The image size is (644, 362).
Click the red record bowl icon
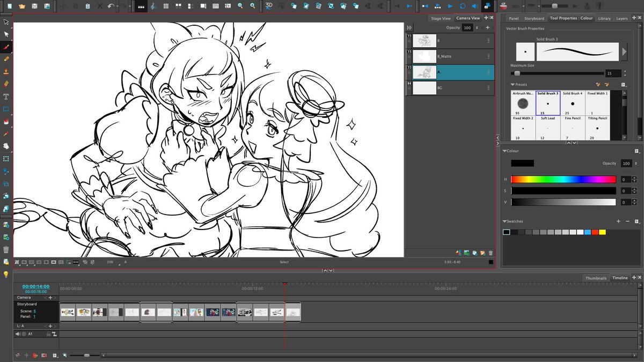coord(503,6)
